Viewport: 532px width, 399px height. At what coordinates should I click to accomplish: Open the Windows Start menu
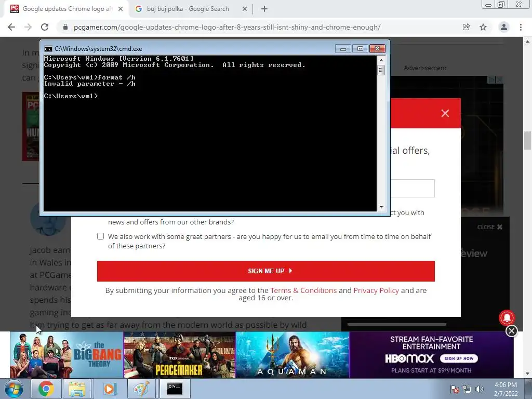click(14, 389)
